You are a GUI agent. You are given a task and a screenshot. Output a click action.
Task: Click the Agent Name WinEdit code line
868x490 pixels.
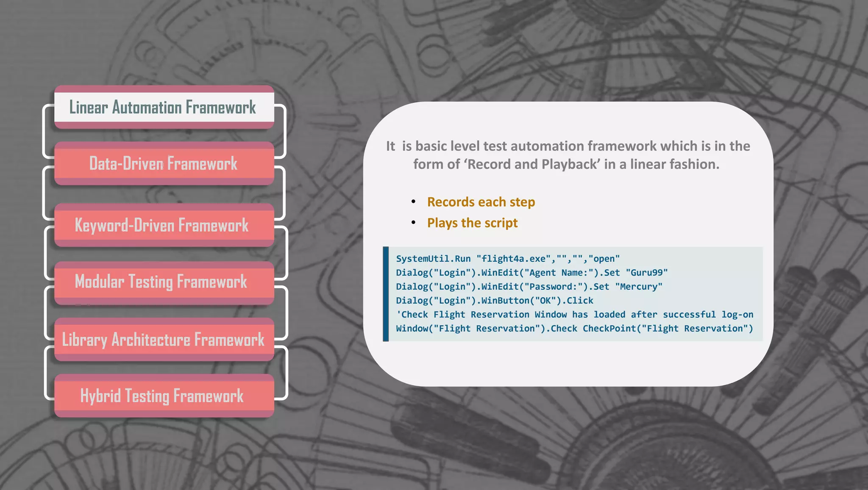coord(531,273)
